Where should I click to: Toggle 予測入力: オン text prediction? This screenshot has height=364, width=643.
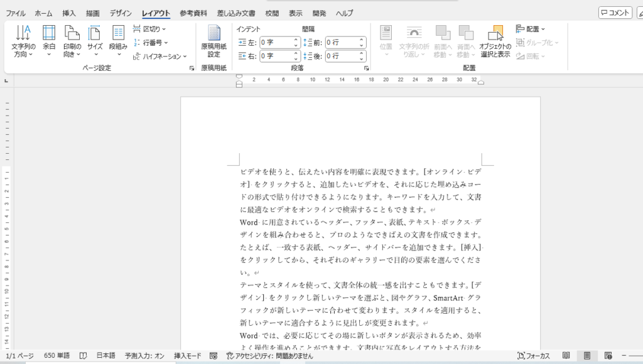(x=145, y=356)
